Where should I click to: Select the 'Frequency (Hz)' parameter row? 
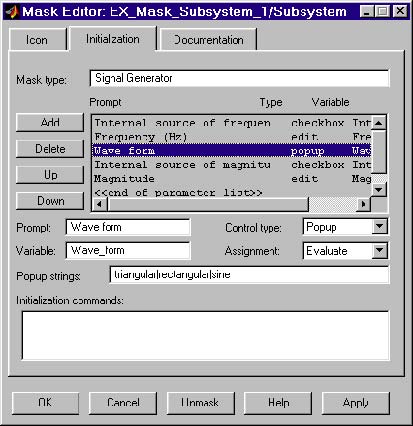(x=232, y=137)
